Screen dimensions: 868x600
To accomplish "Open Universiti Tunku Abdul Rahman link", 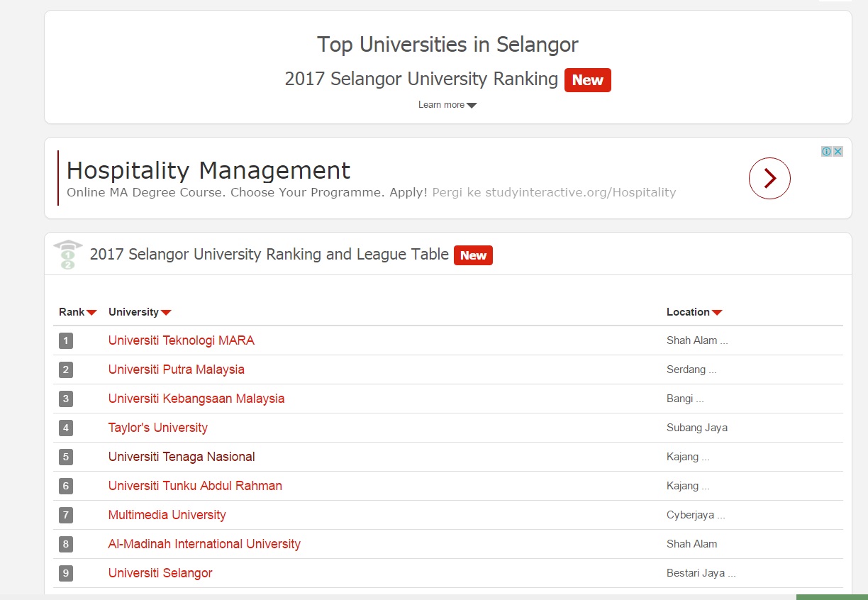I will coord(195,486).
